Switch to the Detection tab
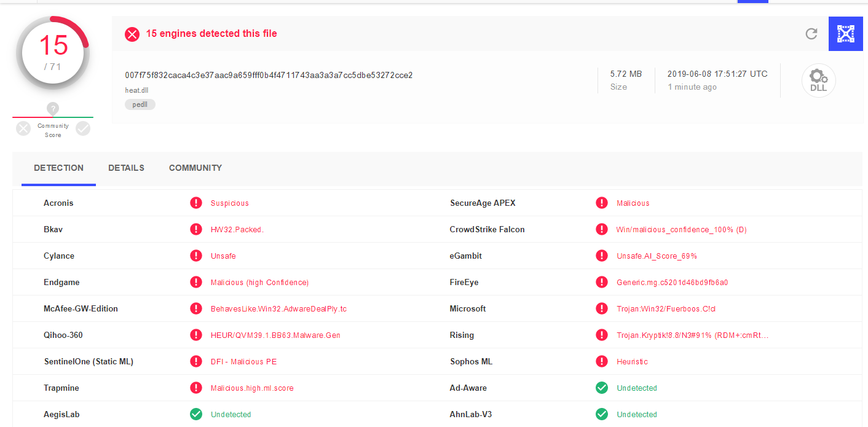This screenshot has width=868, height=427. point(58,168)
